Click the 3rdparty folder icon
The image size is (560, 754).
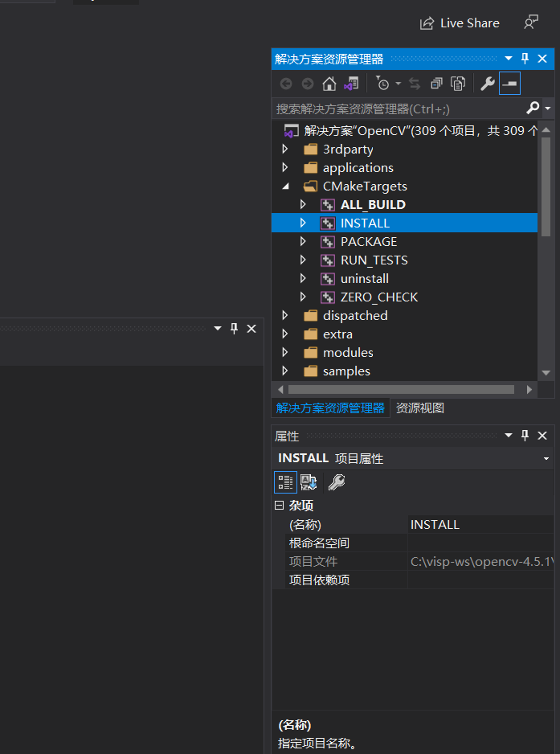311,150
